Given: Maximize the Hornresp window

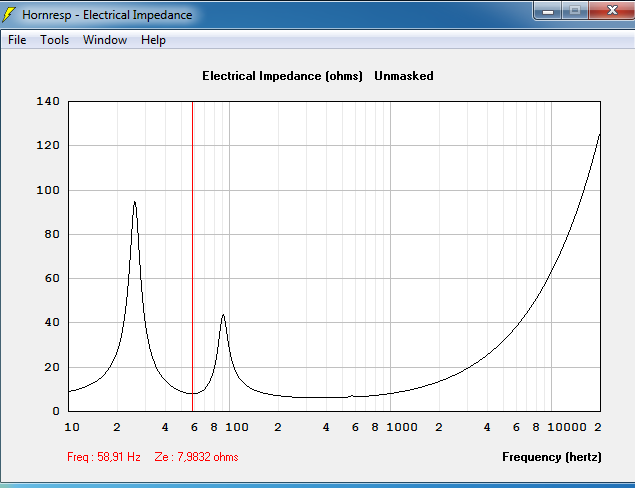Looking at the screenshot, I should pos(575,11).
